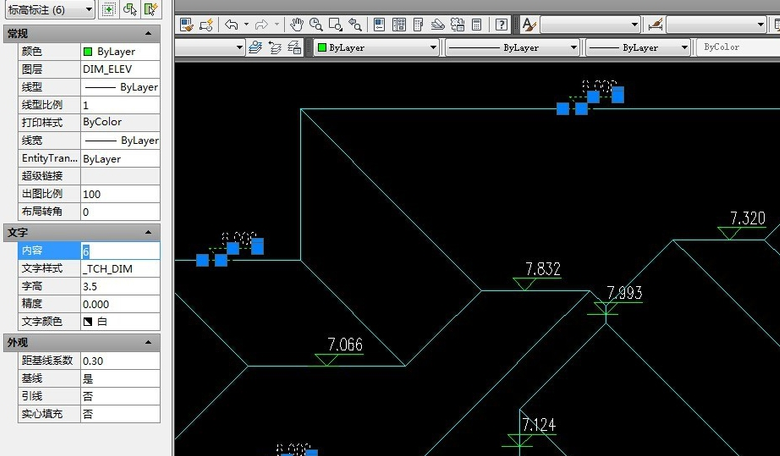Toggle the 实心填充 value 否

pos(120,414)
